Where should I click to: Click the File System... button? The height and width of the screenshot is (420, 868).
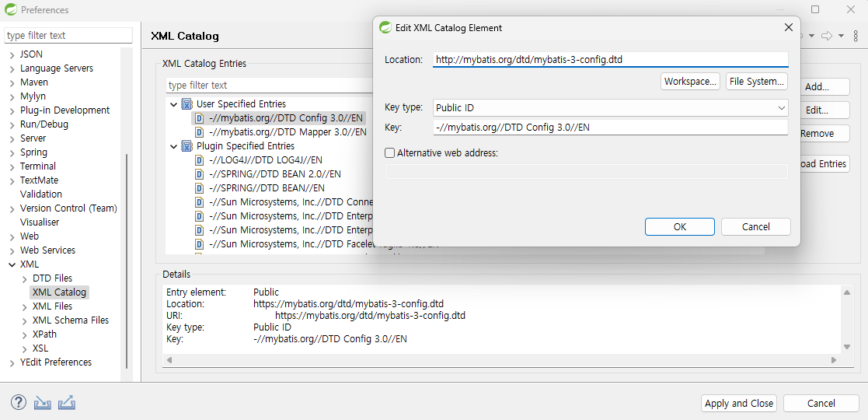coord(757,82)
